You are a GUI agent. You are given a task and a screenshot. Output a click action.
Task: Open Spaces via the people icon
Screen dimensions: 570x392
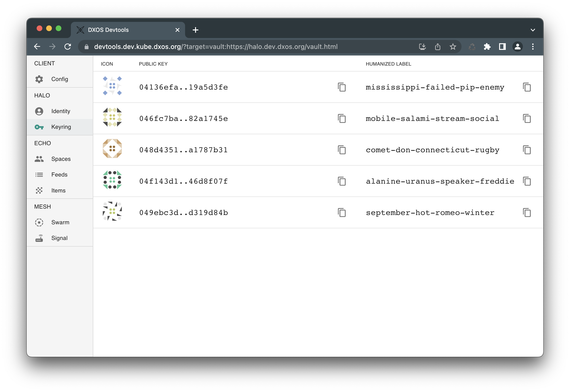[x=39, y=159]
